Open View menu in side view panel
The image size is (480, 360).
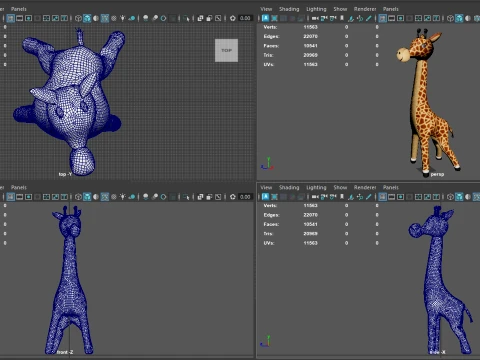[266, 187]
